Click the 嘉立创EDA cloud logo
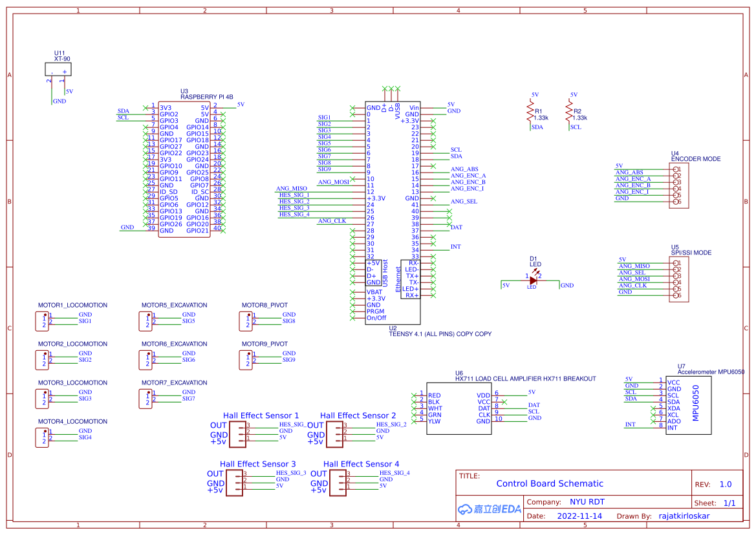756x535 pixels. coord(491,509)
